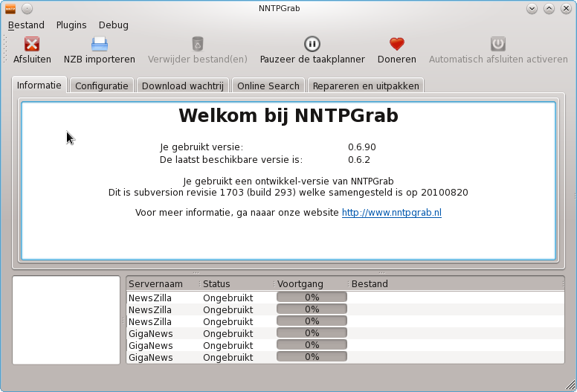Click Automatisch afsluiten activeren power icon
This screenshot has width=577, height=392.
497,45
